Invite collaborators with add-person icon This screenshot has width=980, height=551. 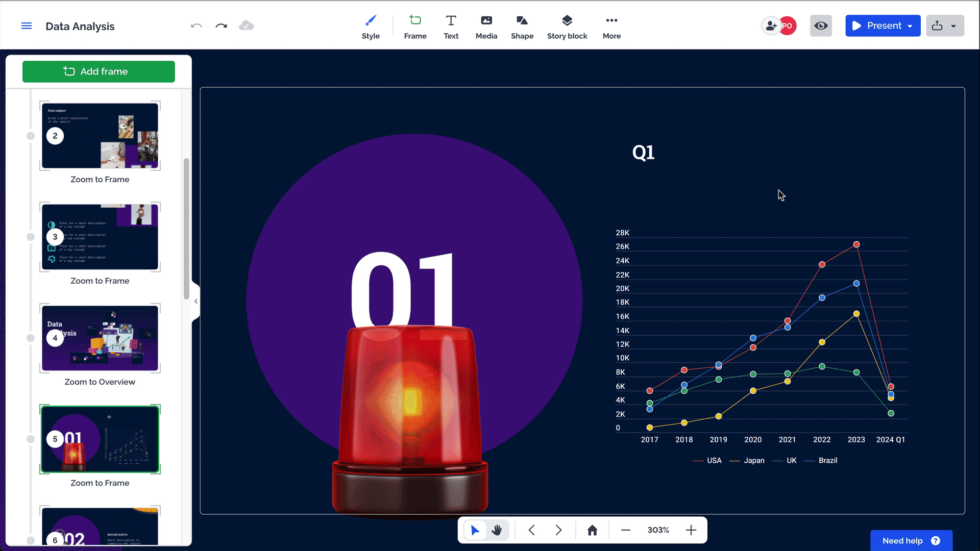tap(771, 26)
